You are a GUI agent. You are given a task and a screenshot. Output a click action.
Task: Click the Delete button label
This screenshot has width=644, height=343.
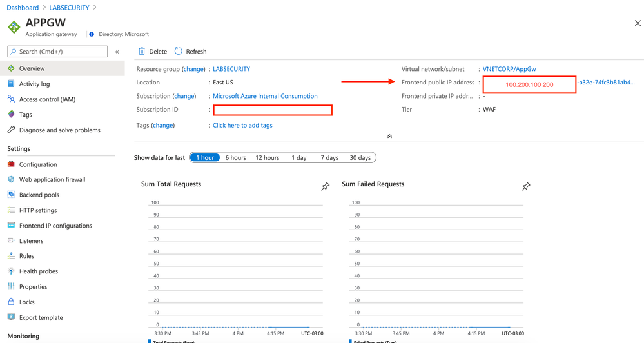pyautogui.click(x=158, y=52)
